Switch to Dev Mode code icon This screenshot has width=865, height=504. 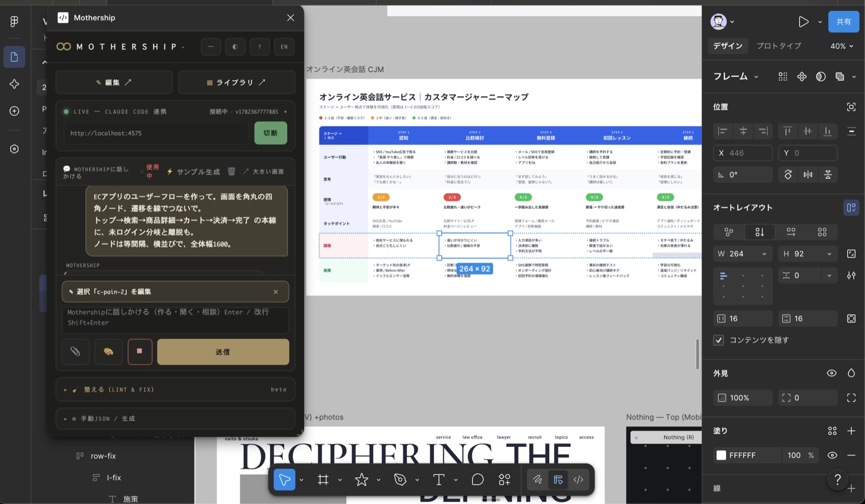pyautogui.click(x=578, y=479)
